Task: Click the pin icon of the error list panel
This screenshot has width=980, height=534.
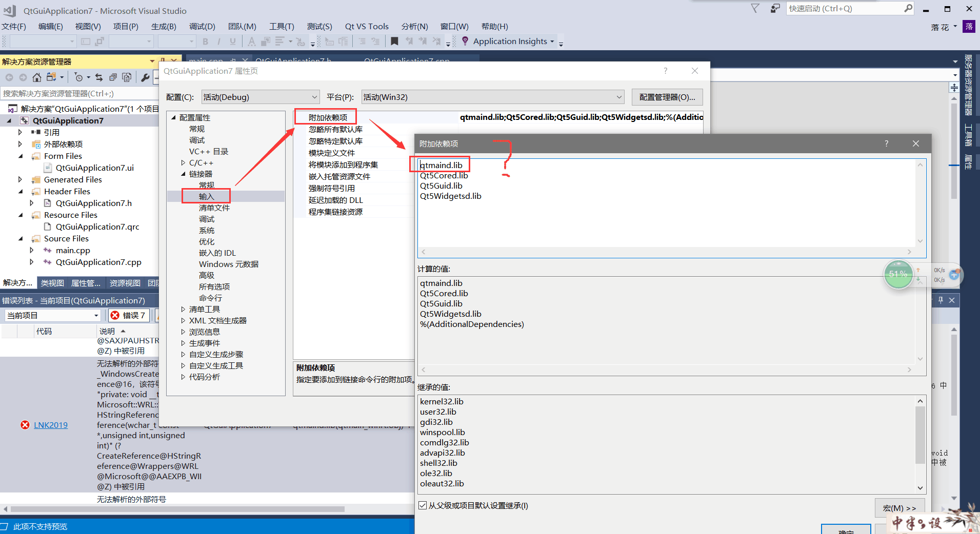Action: point(941,300)
